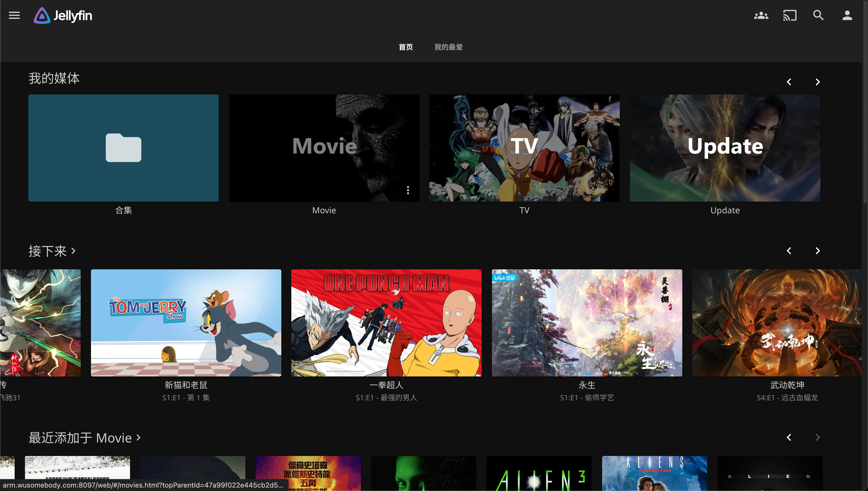Play the 永生 episode thumbnail
This screenshot has height=491, width=868.
click(587, 323)
